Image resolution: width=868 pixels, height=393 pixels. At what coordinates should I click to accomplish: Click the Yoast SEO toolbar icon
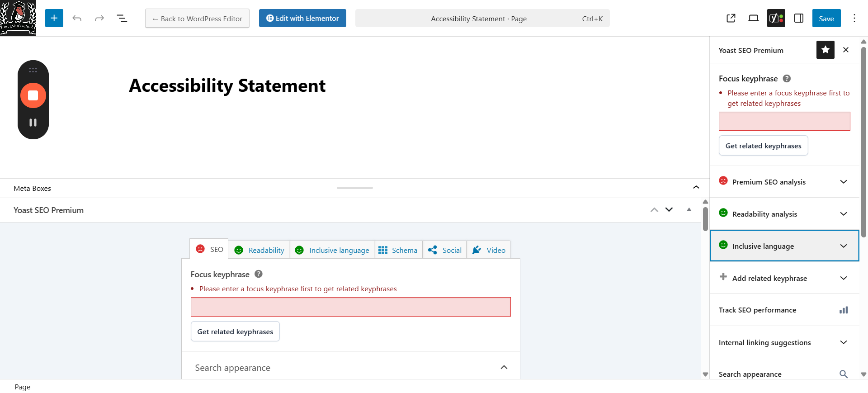[x=776, y=18]
